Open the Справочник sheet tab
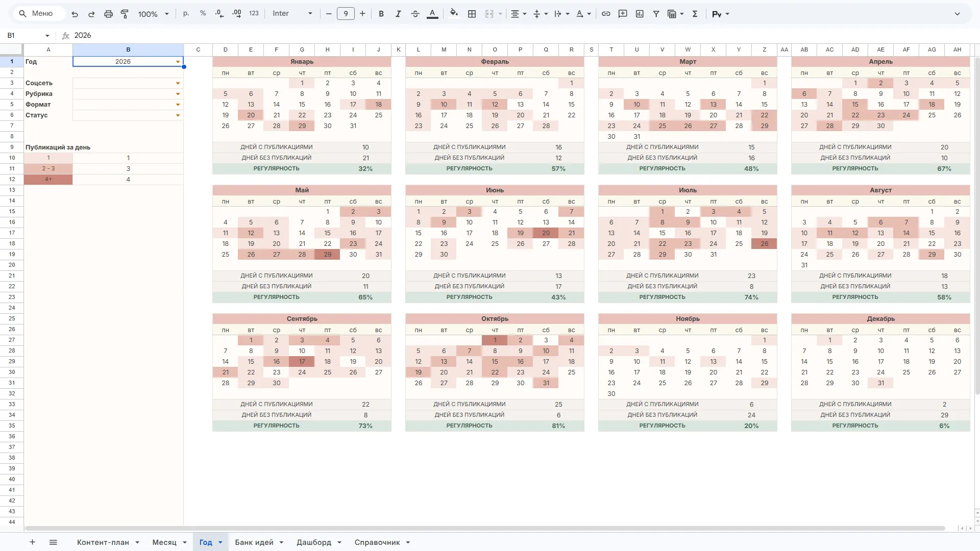This screenshot has width=980, height=551. click(x=377, y=542)
